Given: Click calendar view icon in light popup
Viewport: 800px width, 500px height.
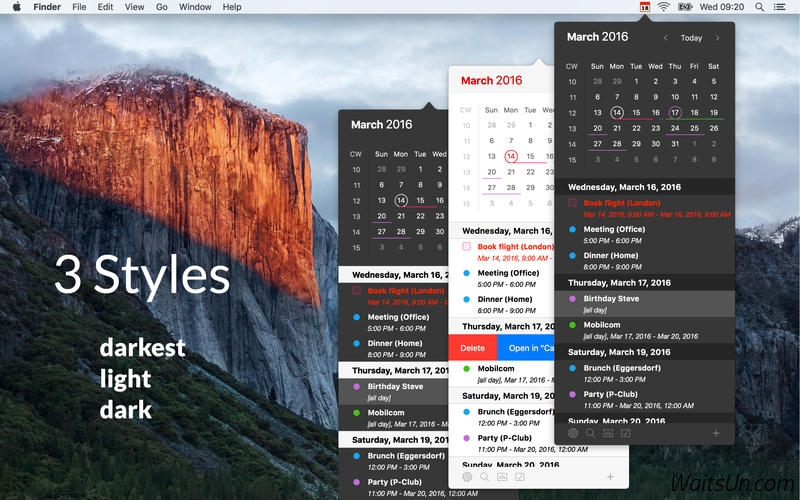Looking at the screenshot, I should click(x=502, y=477).
